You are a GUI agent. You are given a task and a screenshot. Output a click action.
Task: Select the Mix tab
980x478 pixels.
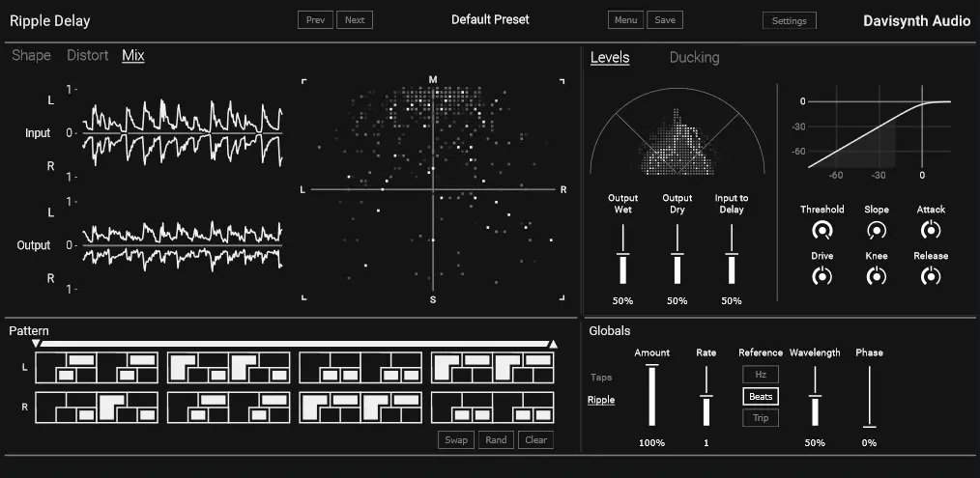(133, 56)
